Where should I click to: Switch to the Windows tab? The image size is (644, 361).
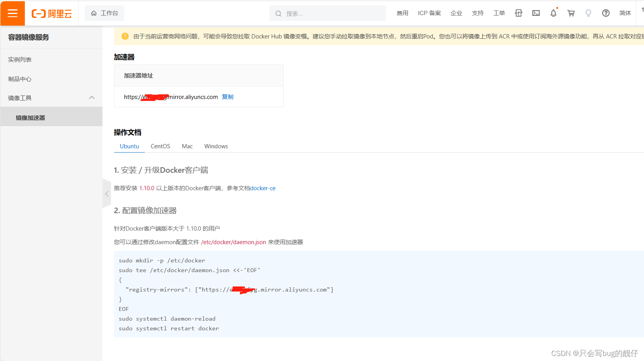[x=216, y=146]
